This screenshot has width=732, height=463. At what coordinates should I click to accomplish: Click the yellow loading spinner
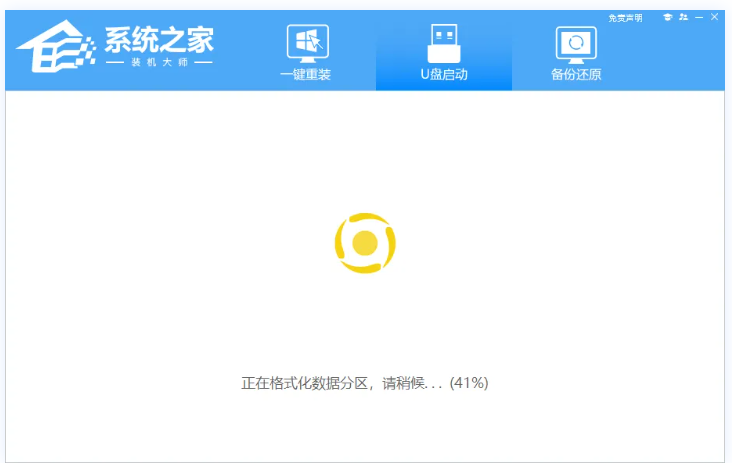(x=365, y=243)
